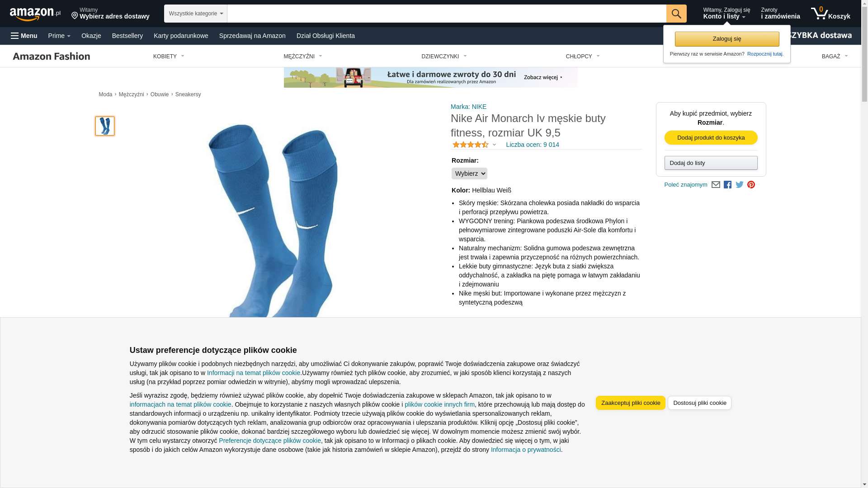
Task: Open the Liczba ocen 9 014 link
Action: (532, 145)
